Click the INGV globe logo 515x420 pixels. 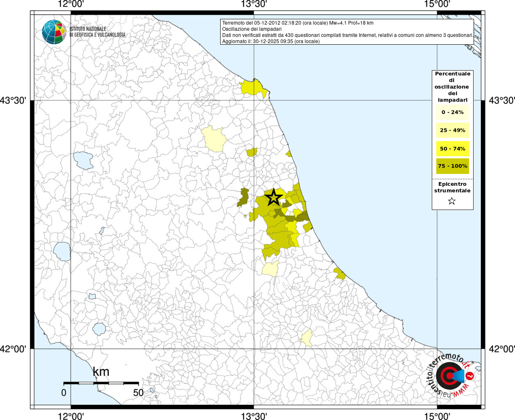tap(54, 32)
